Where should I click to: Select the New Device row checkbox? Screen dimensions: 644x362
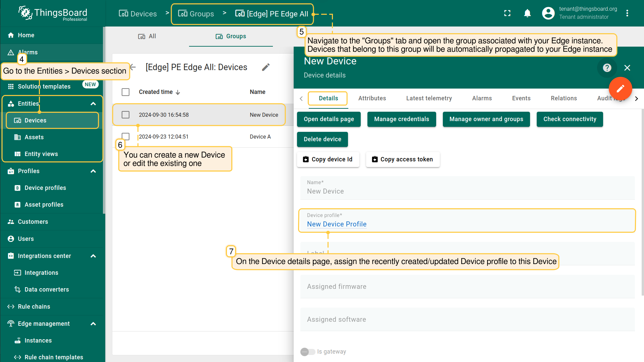[126, 115]
